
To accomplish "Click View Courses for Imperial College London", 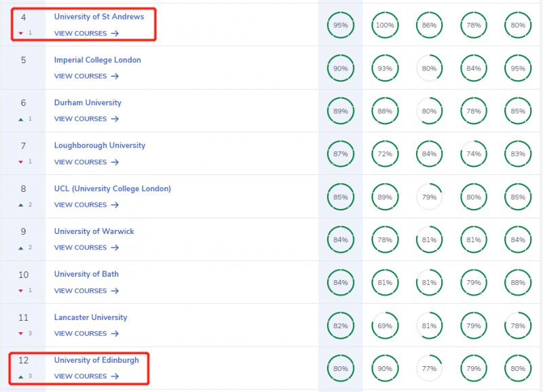I will (86, 76).
